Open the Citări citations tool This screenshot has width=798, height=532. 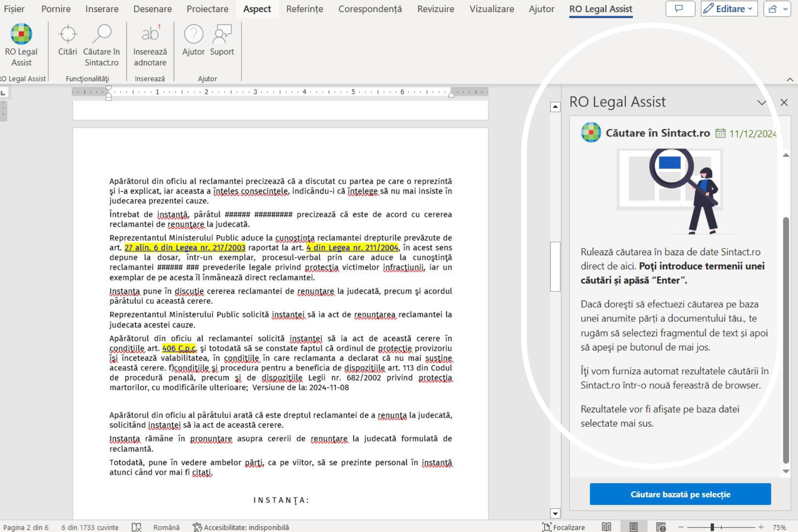pos(67,34)
